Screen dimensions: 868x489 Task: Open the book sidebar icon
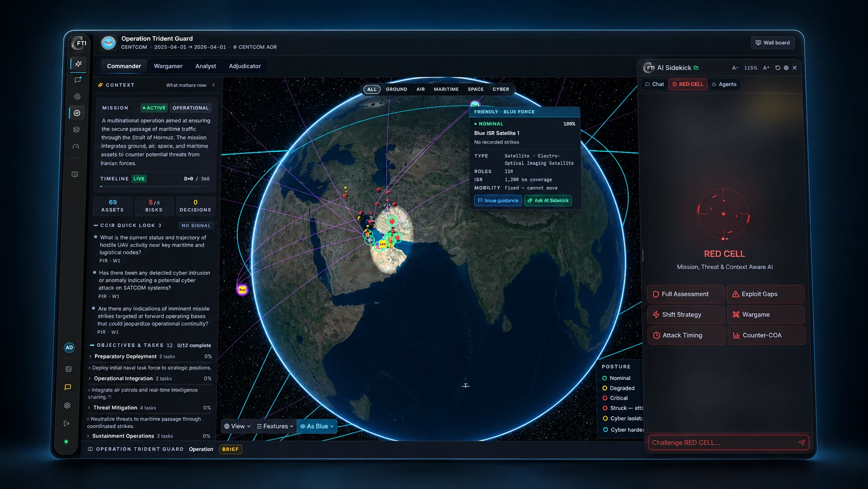point(75,174)
